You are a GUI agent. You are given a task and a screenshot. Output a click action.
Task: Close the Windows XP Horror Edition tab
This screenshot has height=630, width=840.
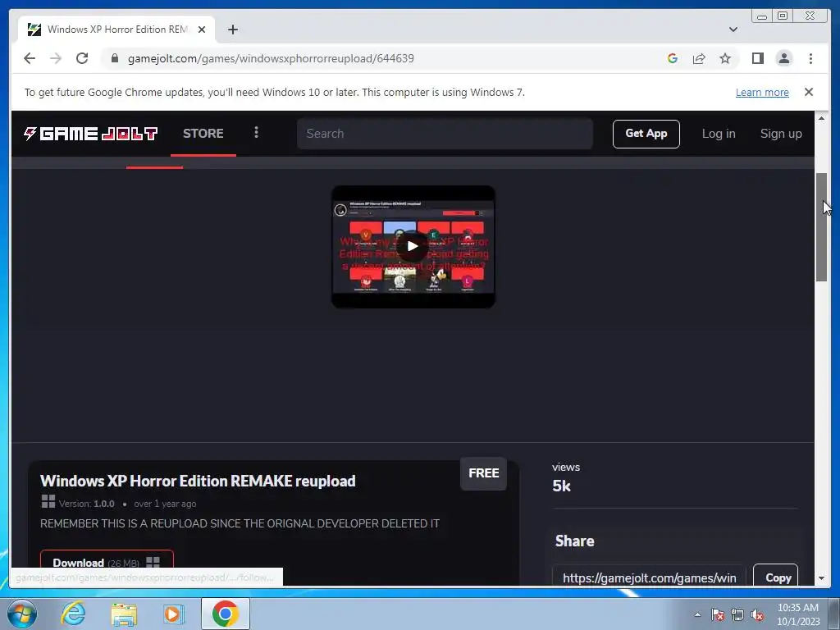tap(202, 30)
